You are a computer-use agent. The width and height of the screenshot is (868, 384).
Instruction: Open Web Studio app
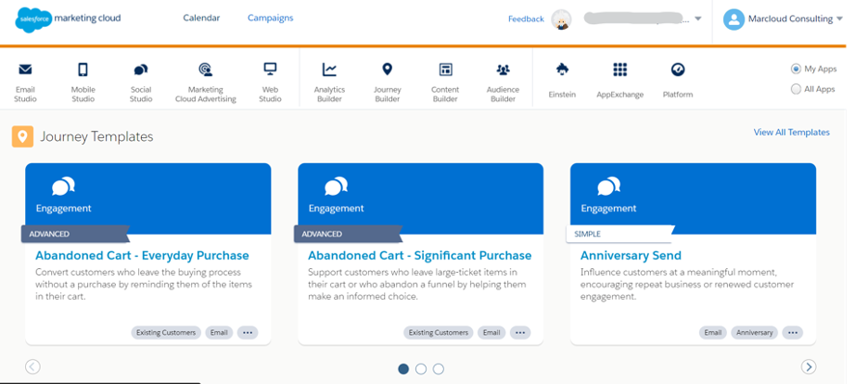click(x=270, y=83)
